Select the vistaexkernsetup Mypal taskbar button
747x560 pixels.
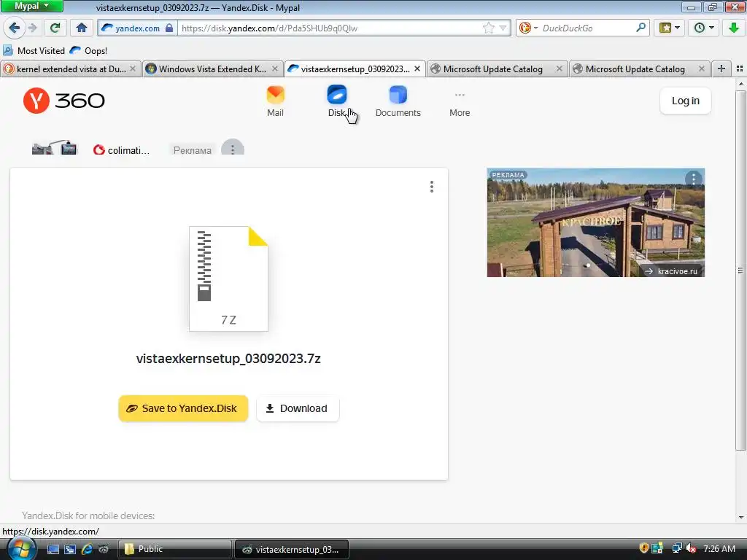tap(292, 549)
